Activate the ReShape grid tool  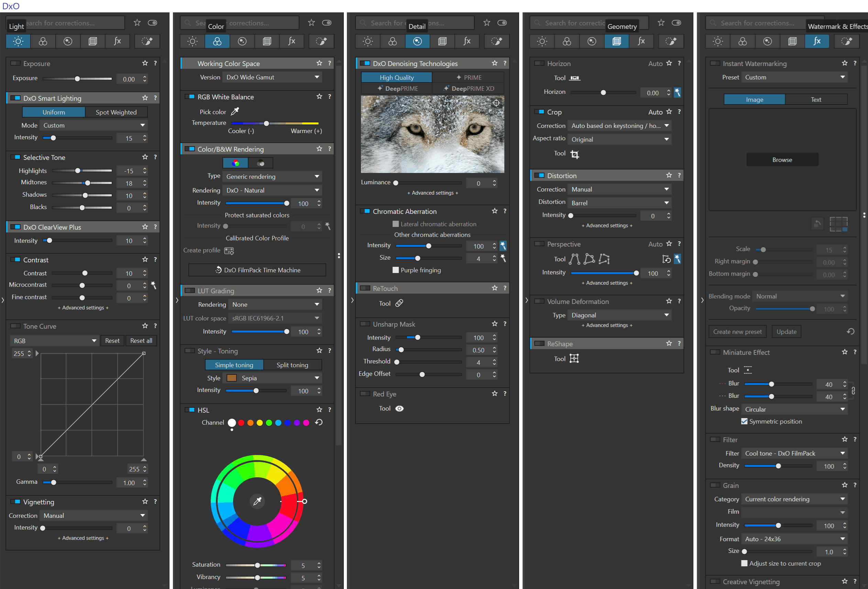[574, 359]
